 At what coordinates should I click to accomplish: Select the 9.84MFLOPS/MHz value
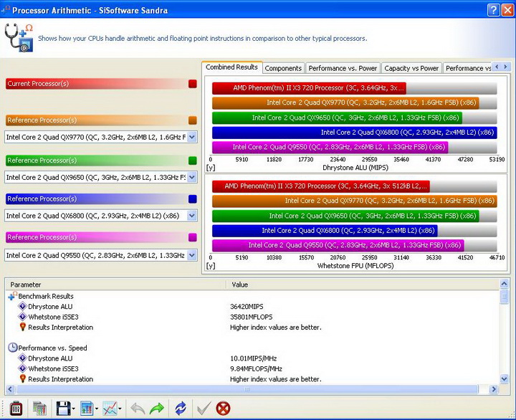[x=256, y=368]
